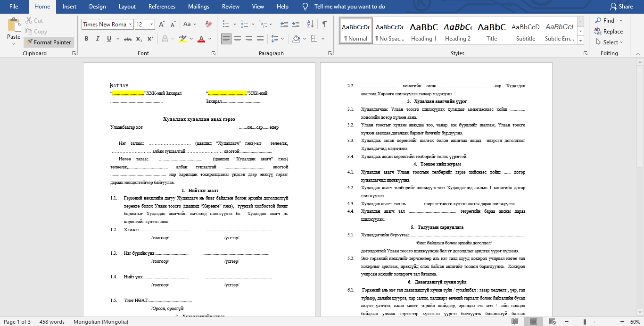Increase the indent of the paragraph

295,24
